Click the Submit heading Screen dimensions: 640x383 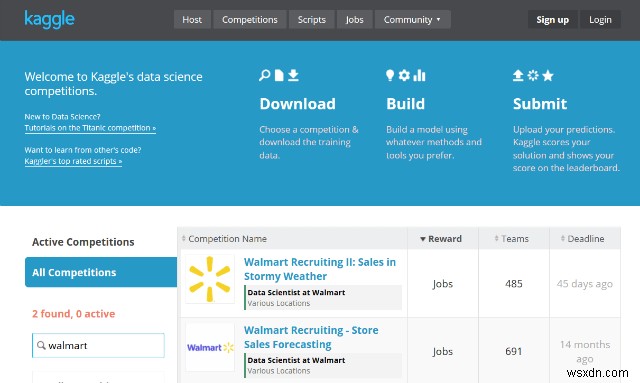(x=540, y=104)
